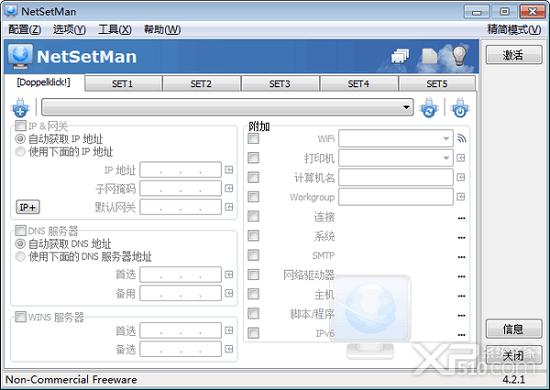Click the refresh adapter icon
The height and width of the screenshot is (390, 550).
(x=428, y=107)
